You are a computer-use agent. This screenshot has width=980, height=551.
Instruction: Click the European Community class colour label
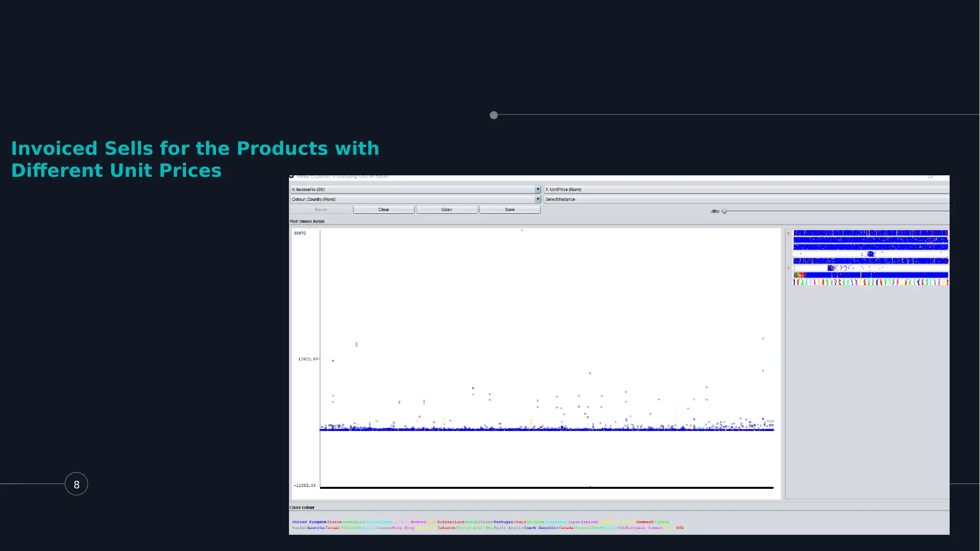pos(644,527)
